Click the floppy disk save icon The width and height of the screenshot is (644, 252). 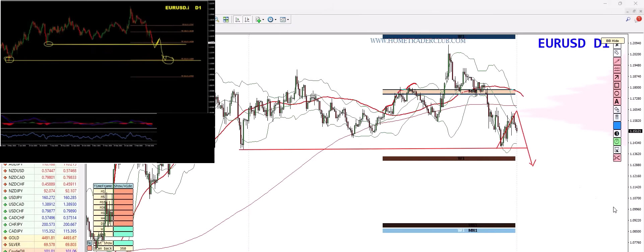click(x=617, y=150)
